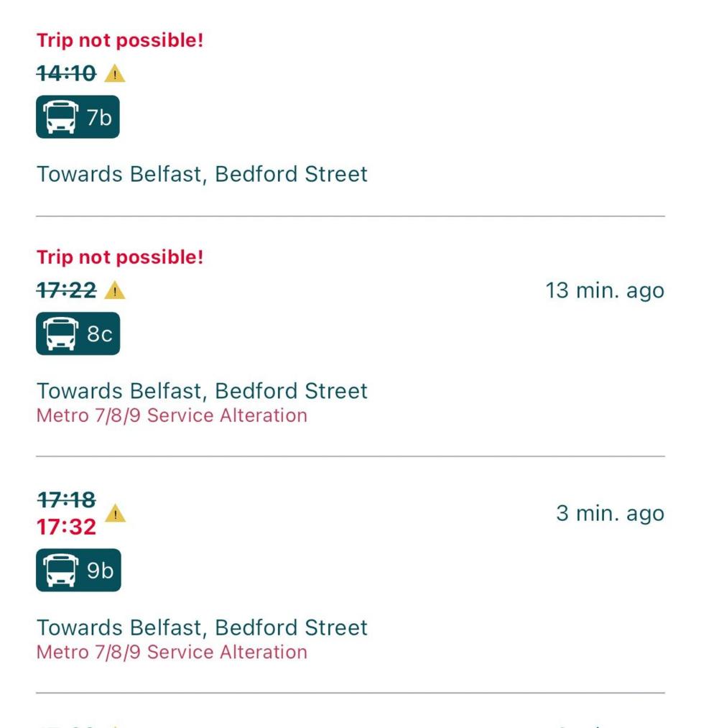This screenshot has width=701, height=728.
Task: Click the alert triangle beside 17:32
Action: [114, 514]
